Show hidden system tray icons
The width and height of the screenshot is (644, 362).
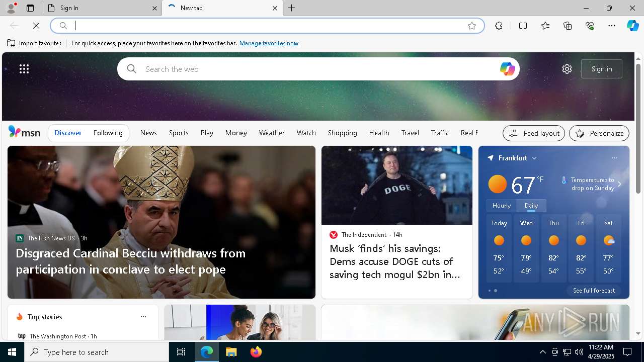(x=542, y=352)
